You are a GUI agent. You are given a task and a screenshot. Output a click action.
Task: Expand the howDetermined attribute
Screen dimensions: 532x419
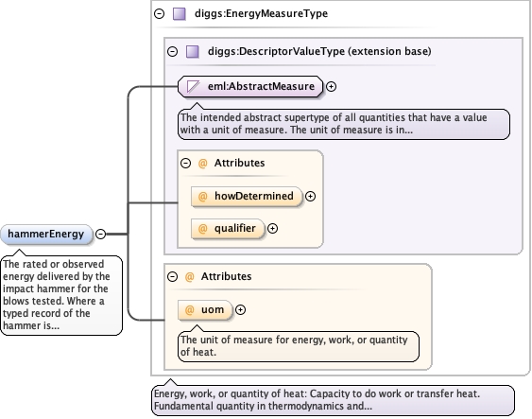[x=310, y=196]
